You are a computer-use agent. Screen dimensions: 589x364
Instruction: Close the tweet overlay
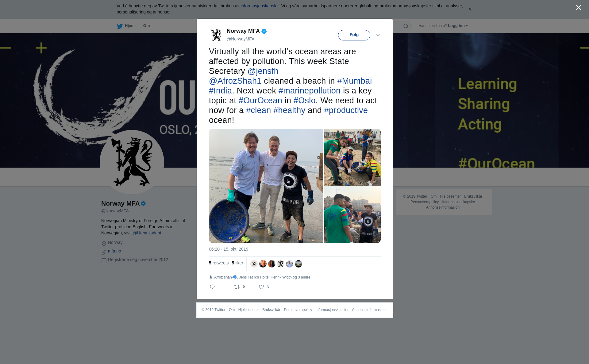coord(579,8)
